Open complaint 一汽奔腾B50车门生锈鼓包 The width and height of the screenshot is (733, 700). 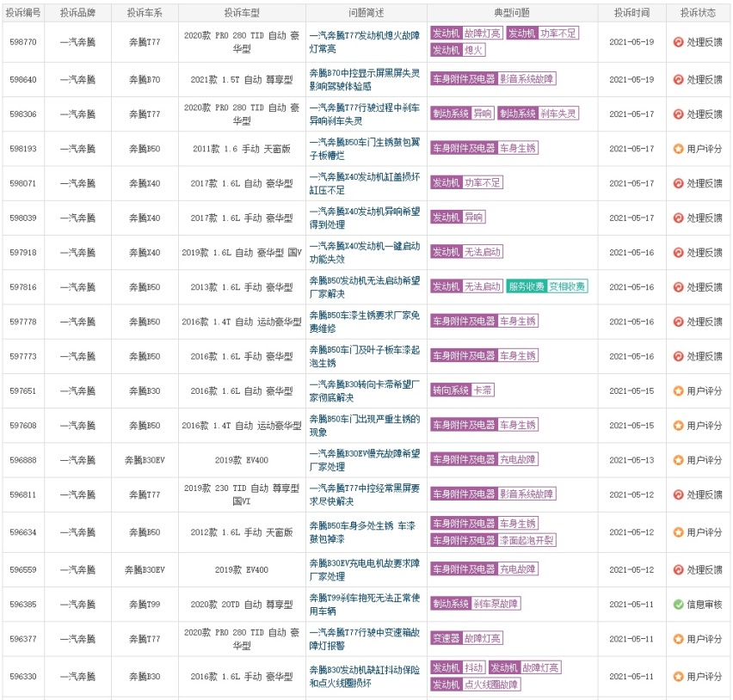pyautogui.click(x=365, y=149)
